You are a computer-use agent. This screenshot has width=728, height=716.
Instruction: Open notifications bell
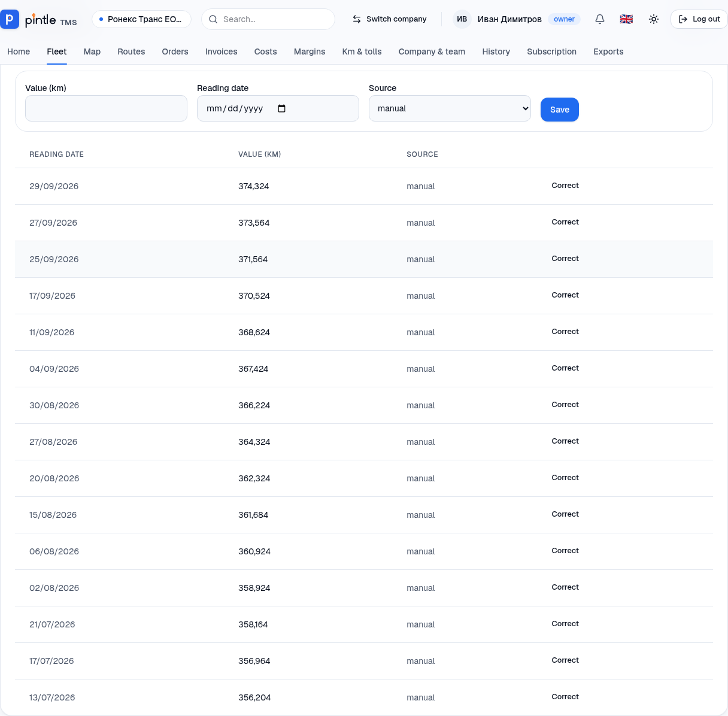[x=600, y=19]
